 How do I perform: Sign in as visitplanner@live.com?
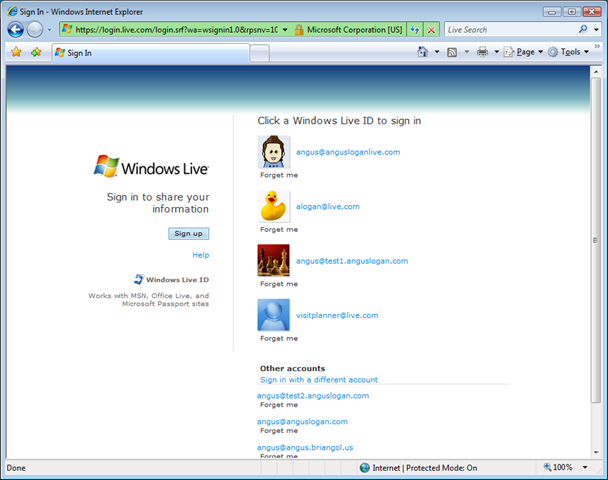[337, 315]
